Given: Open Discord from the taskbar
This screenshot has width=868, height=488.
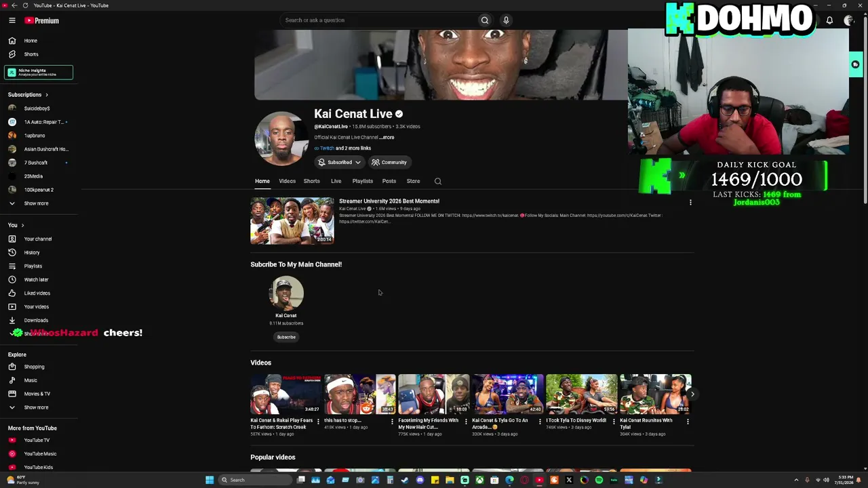Looking at the screenshot, I should click(420, 480).
